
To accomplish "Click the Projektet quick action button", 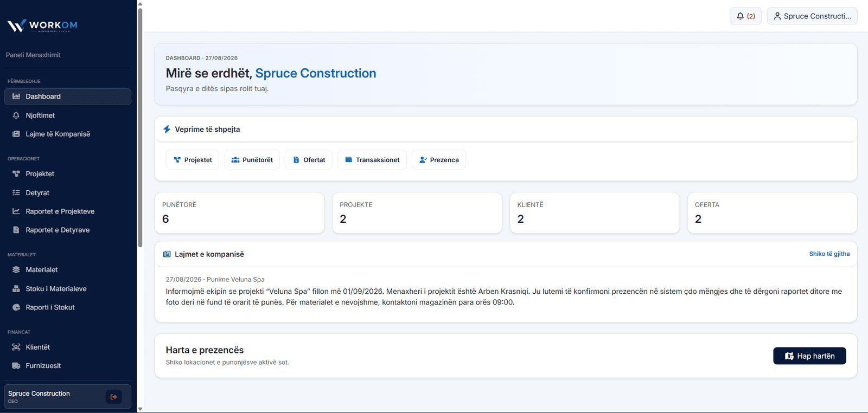I will (193, 160).
